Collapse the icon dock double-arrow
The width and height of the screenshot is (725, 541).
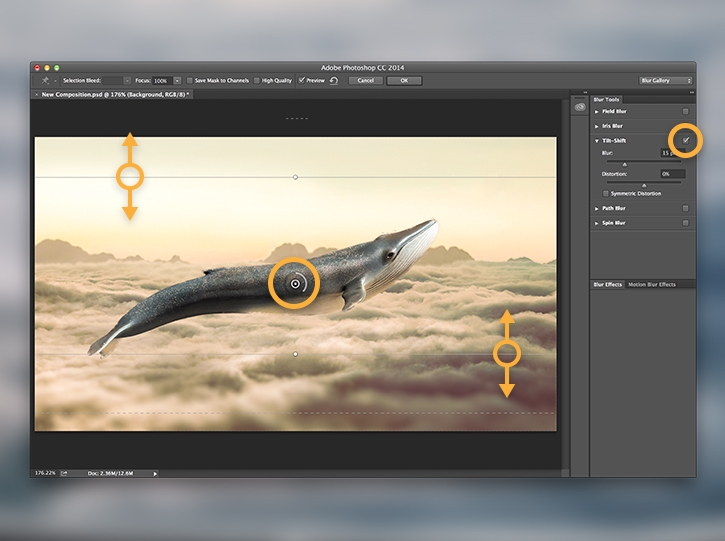click(585, 92)
